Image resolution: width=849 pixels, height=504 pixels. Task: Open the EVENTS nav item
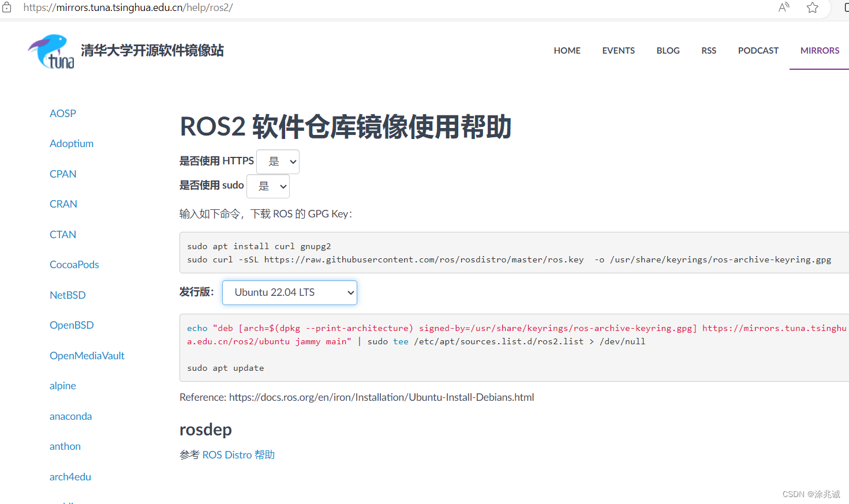[618, 51]
